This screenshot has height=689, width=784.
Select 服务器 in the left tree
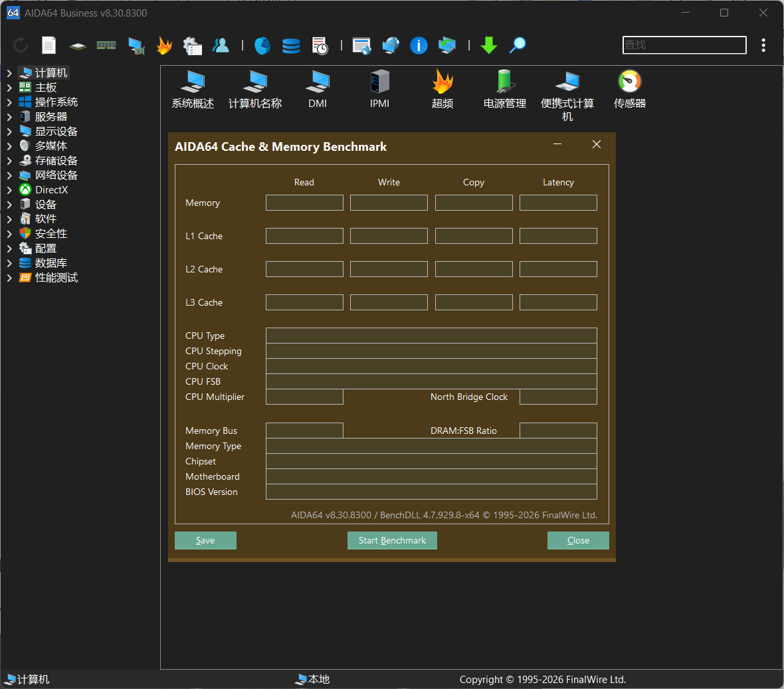tap(51, 116)
